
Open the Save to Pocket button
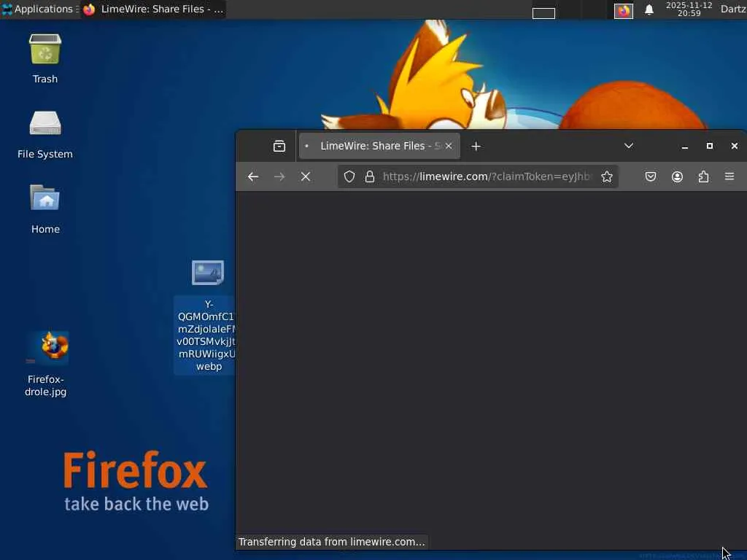tap(650, 176)
